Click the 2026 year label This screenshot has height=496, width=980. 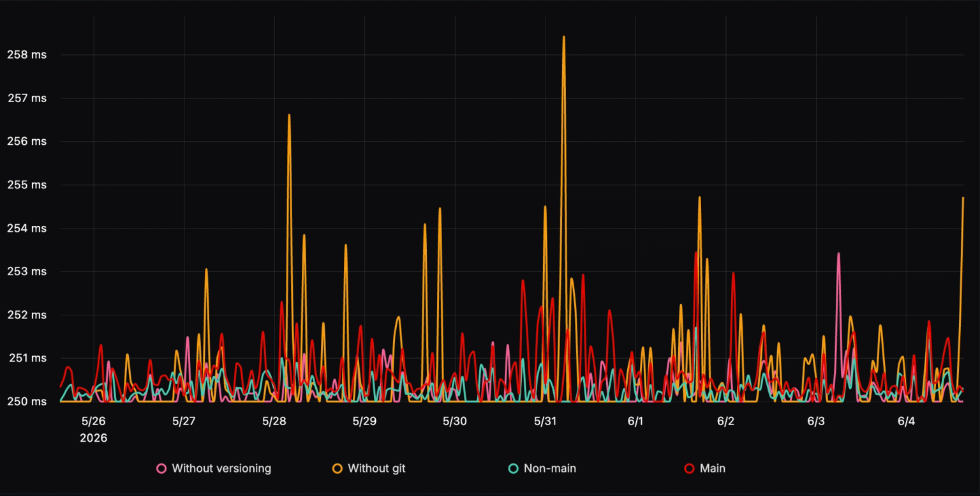(93, 439)
